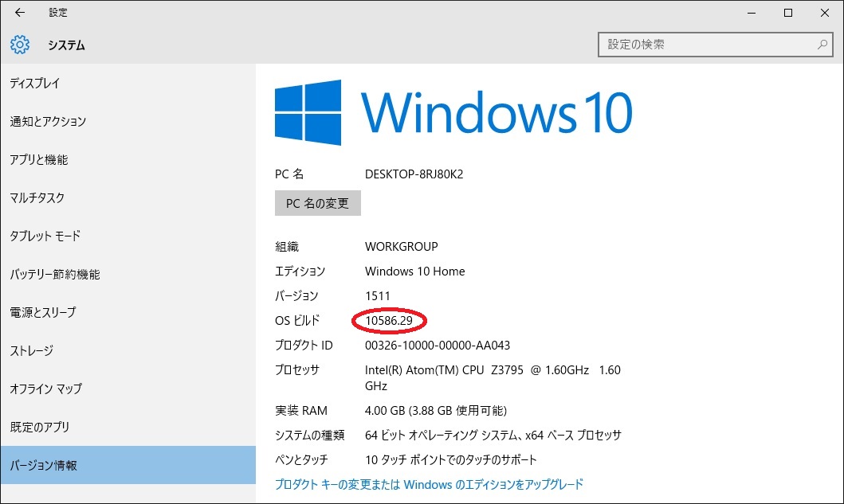Open 既定のアプリ settings

pos(40,428)
